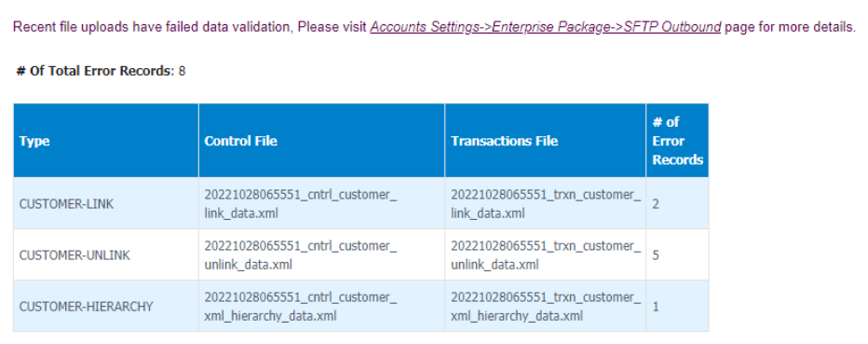Select the CUSTOMER-LINK type cell
The width and height of the screenshot is (868, 344).
(106, 203)
